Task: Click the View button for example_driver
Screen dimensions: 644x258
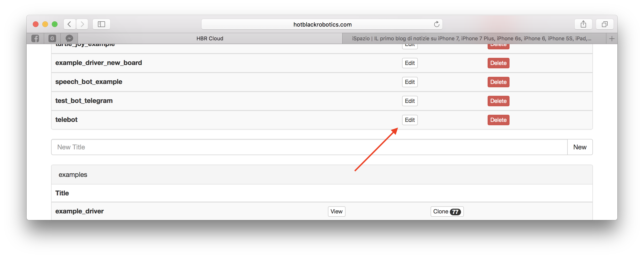Action: [337, 211]
